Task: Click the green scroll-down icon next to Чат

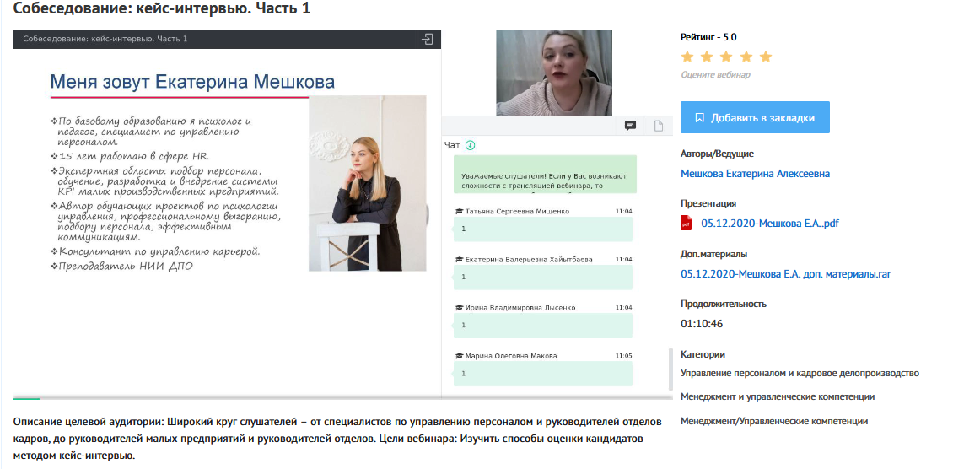Action: click(x=470, y=145)
